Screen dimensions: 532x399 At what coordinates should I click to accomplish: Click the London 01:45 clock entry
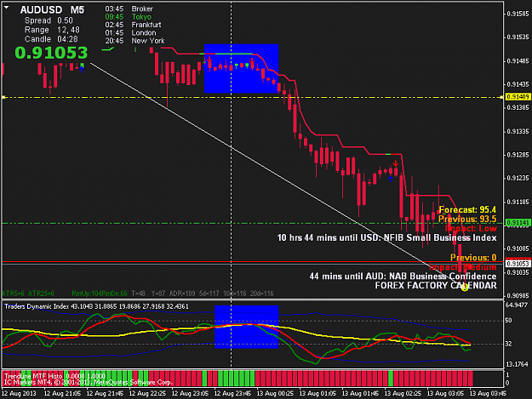click(130, 33)
